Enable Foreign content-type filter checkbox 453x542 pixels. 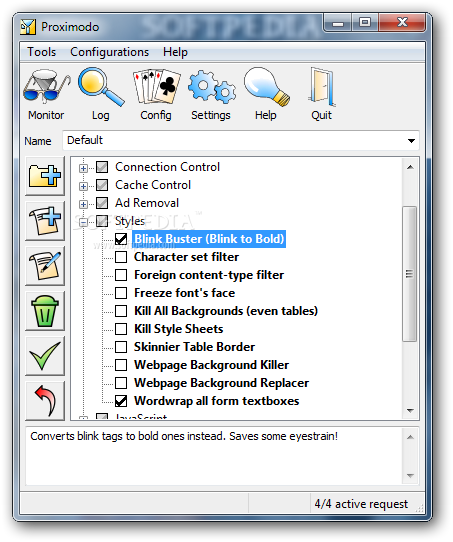click(121, 275)
